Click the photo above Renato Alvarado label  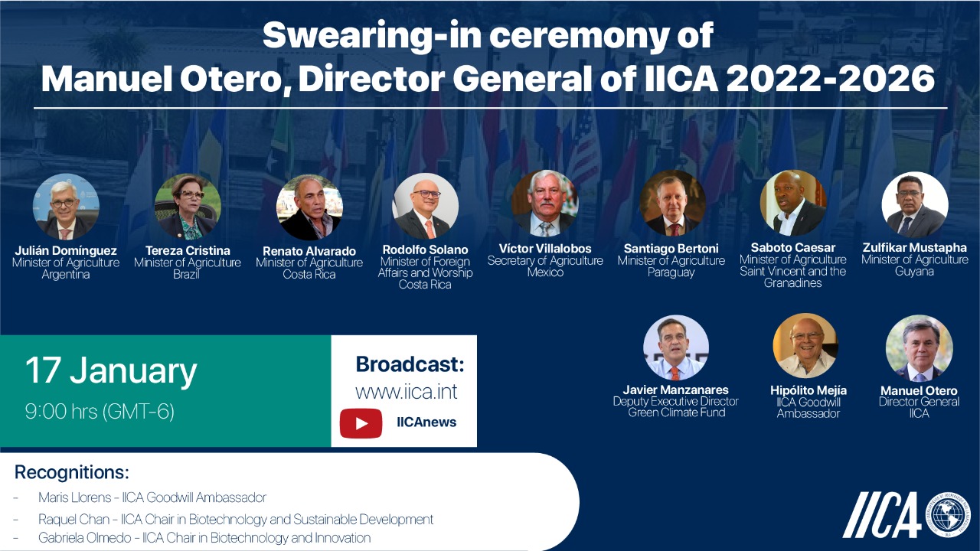(309, 207)
